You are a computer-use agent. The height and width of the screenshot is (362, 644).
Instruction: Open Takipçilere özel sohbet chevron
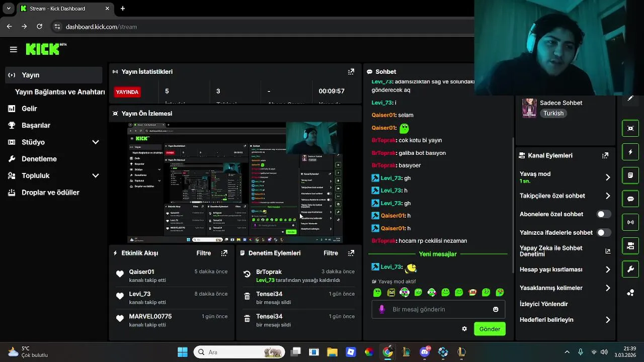[608, 196]
